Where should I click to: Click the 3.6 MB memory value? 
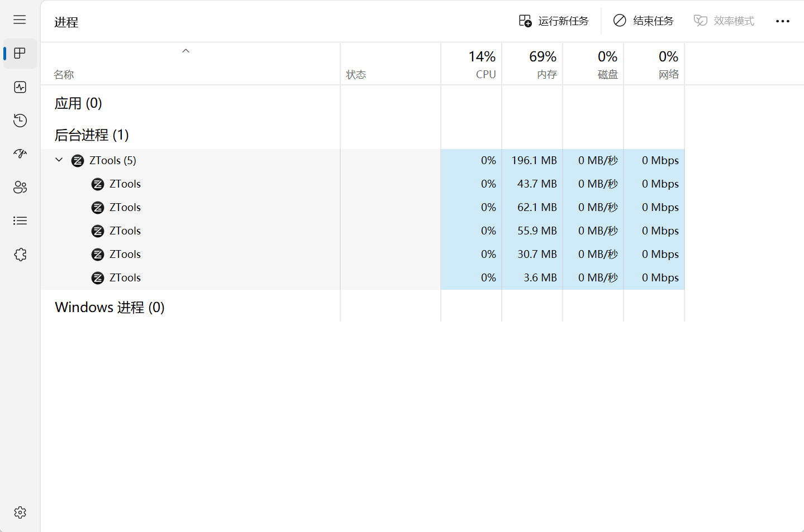tap(540, 278)
